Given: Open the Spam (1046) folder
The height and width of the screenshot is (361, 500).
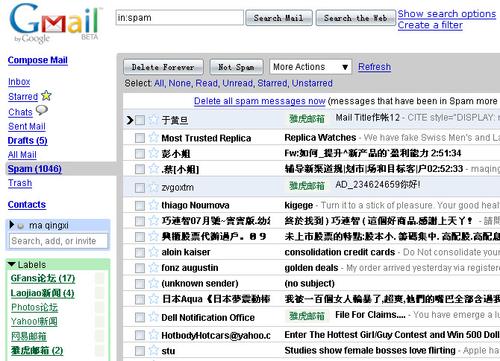Looking at the screenshot, I should (35, 169).
